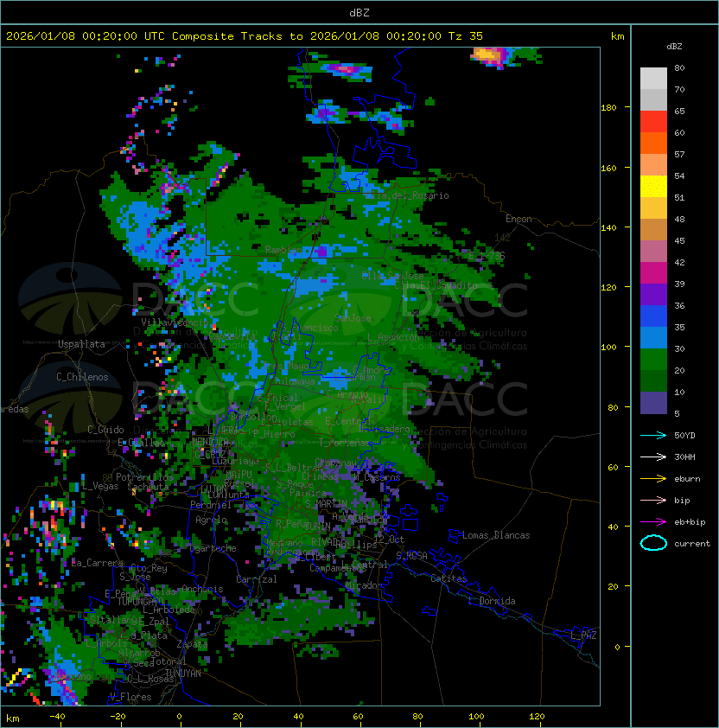The width and height of the screenshot is (719, 728).
Task: Click the magenta eb+bip track arrow
Action: (x=653, y=522)
